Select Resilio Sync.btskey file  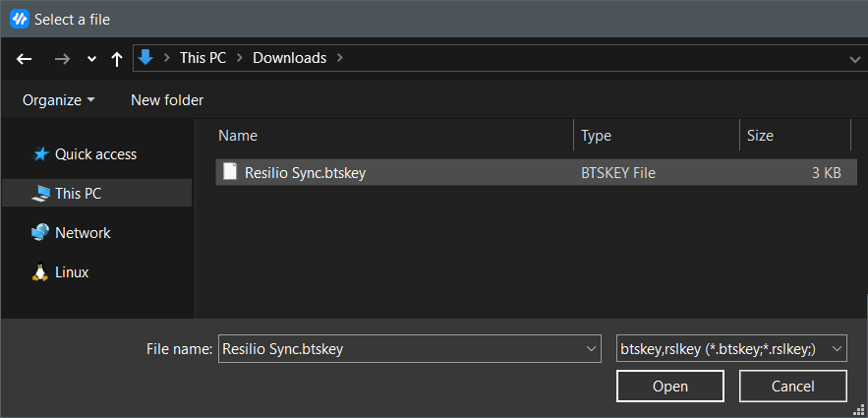[536, 173]
